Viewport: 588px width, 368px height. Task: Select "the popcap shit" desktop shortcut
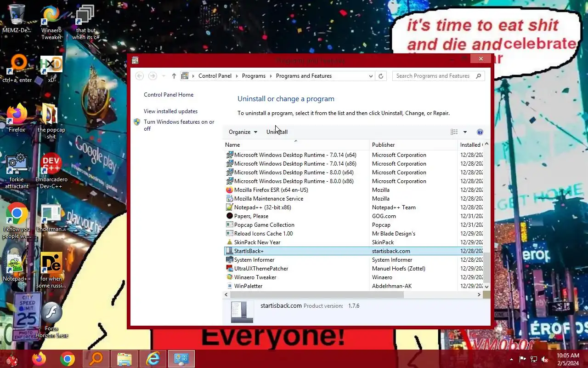coord(51,121)
